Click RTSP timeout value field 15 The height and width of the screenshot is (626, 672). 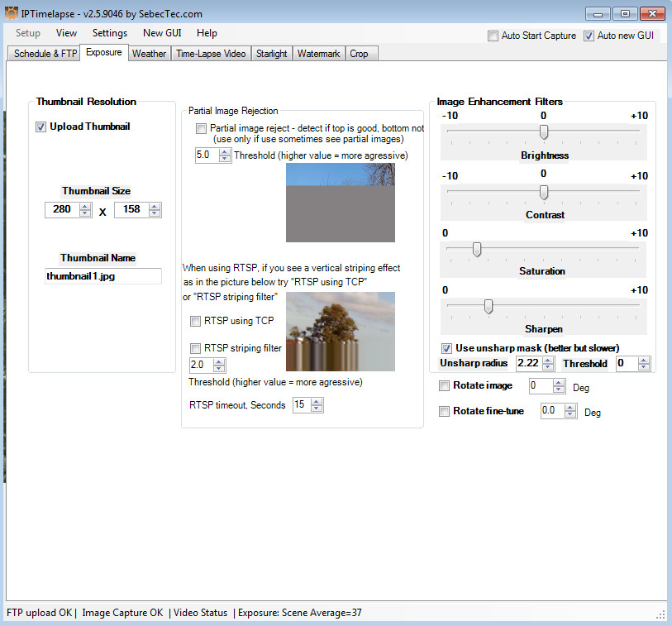[302, 404]
